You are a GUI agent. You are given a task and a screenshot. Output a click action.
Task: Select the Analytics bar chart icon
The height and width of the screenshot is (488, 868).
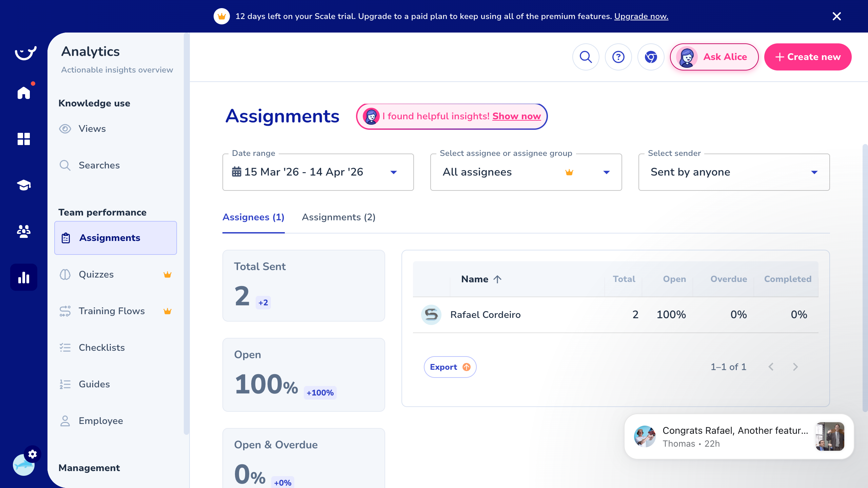click(23, 277)
